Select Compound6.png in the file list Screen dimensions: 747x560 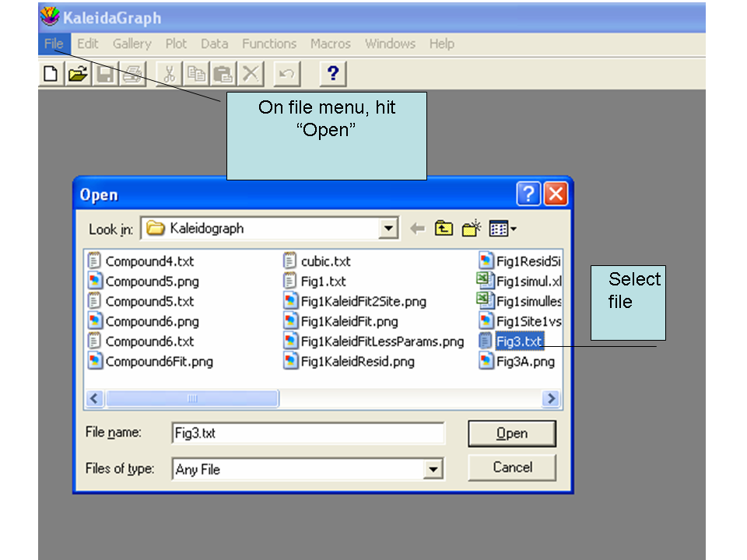click(143, 321)
